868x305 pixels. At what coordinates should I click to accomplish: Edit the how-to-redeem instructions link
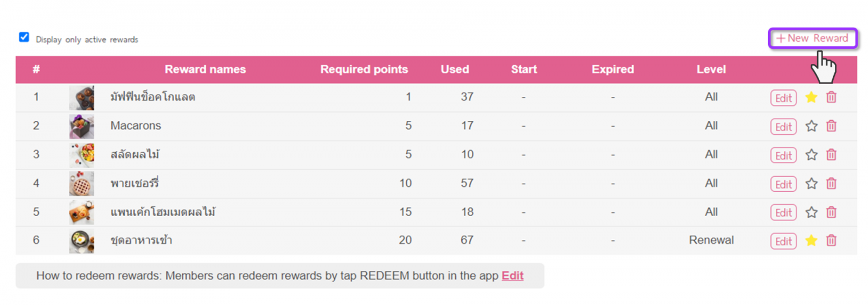pos(512,276)
